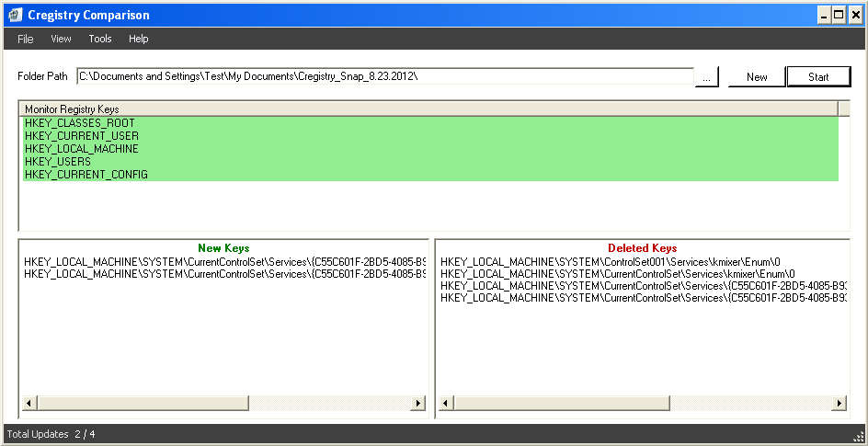Click the Start button
868x446 pixels.
(818, 77)
